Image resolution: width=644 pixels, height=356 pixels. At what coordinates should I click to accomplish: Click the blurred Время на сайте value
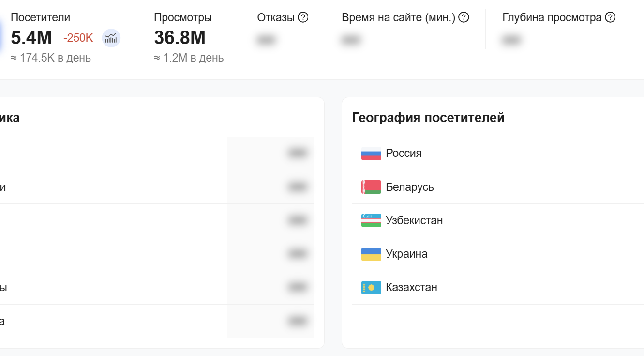click(x=350, y=40)
